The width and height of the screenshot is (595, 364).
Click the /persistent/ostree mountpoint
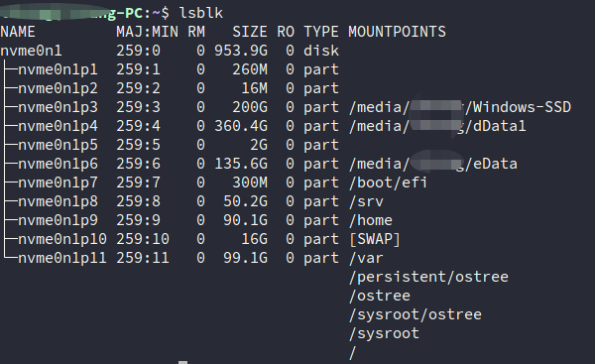coord(428,277)
